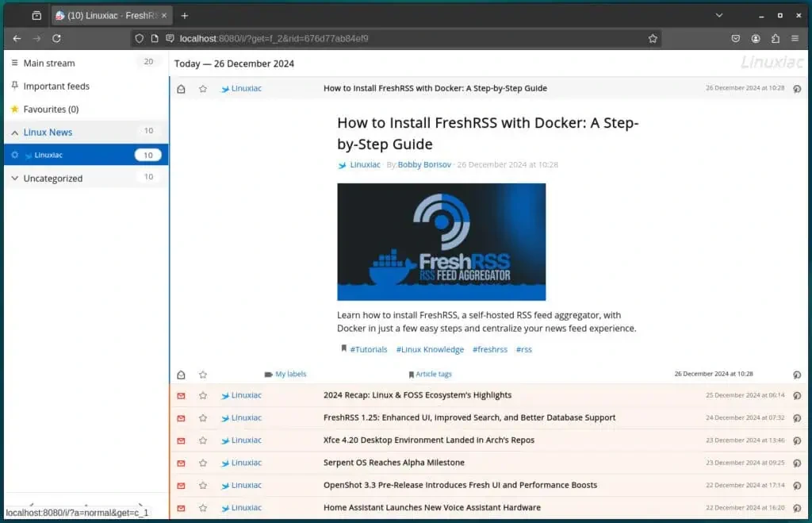Open original link icon for Docker article

coord(797,89)
